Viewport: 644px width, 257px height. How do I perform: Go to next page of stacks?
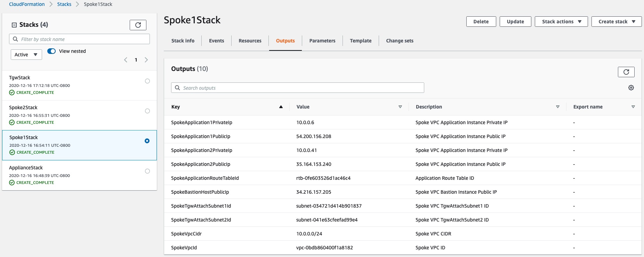click(146, 60)
